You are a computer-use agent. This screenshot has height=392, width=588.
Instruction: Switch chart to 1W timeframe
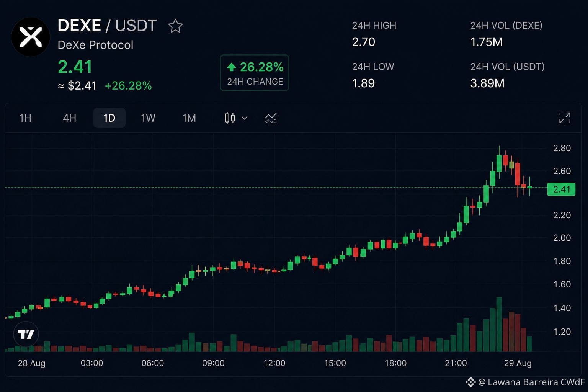pos(148,118)
